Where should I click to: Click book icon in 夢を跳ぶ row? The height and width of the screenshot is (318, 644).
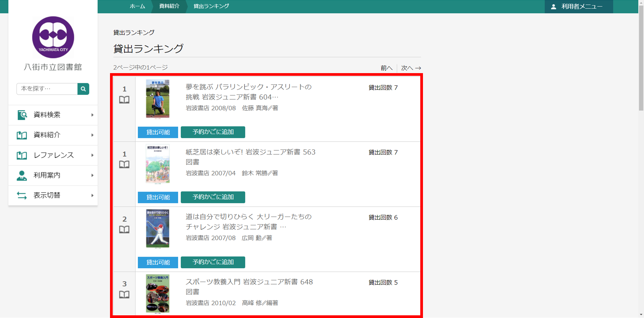[124, 100]
